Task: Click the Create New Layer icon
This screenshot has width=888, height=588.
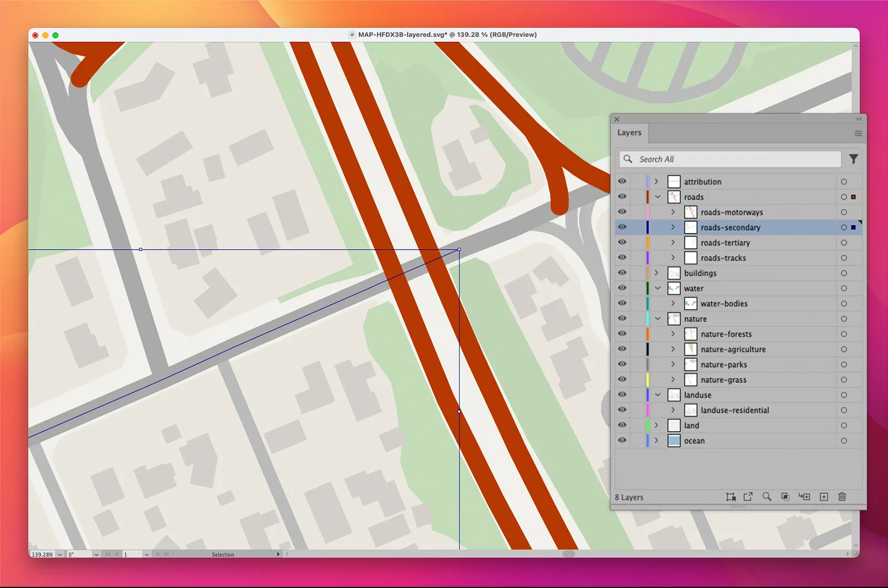Action: (824, 497)
